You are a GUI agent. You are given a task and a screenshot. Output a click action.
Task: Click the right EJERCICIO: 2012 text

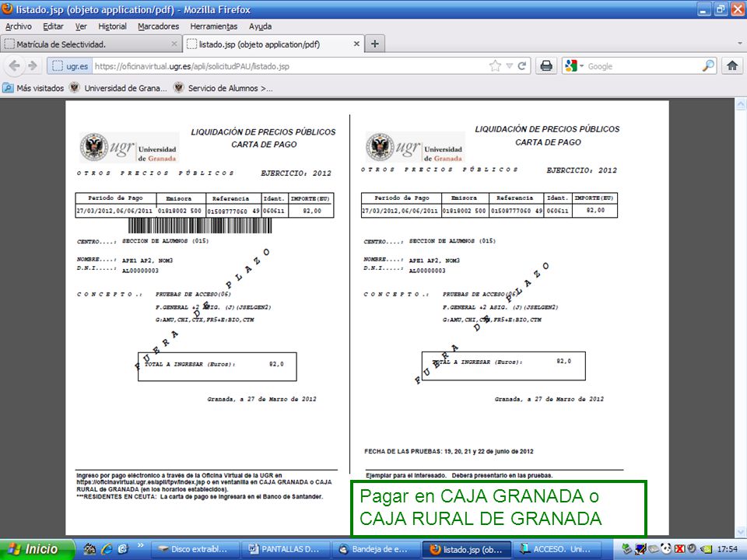(581, 170)
